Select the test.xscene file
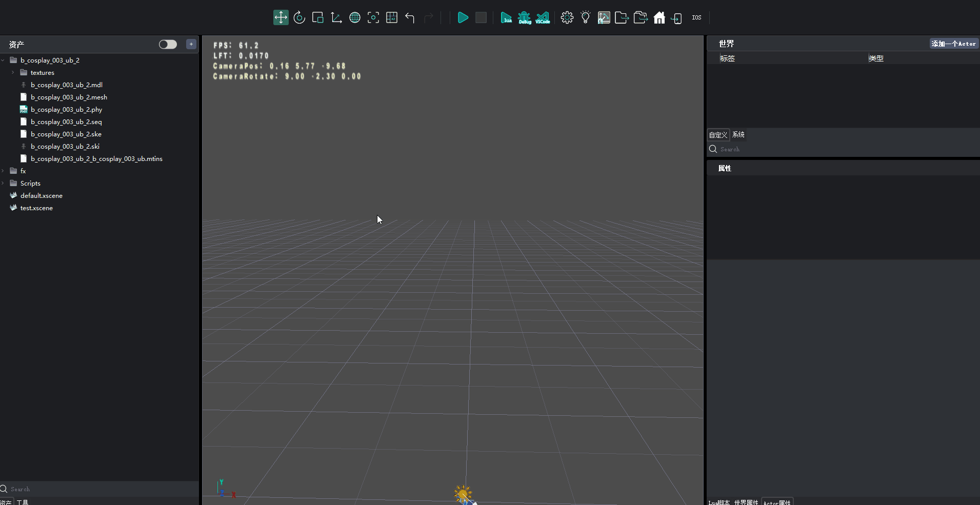This screenshot has height=505, width=980. click(36, 208)
